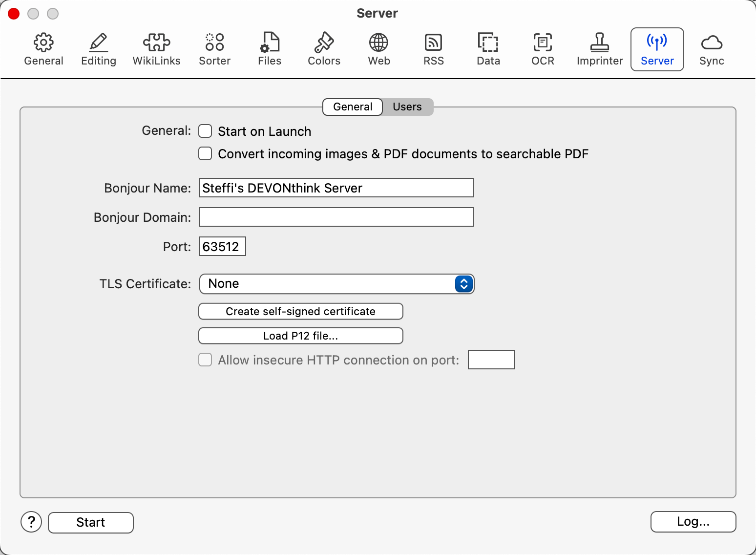
Task: Go to the Sync preferences pane
Action: point(711,49)
